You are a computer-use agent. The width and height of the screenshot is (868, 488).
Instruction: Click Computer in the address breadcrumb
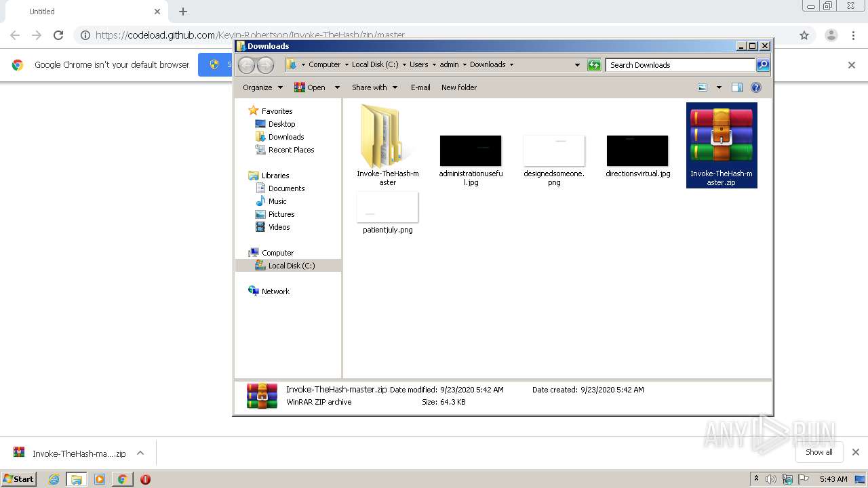[x=324, y=65]
